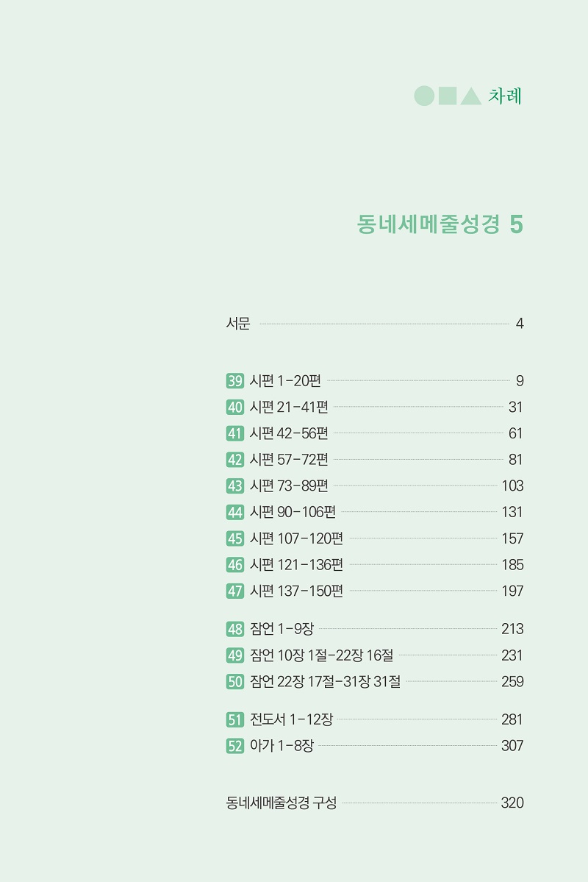Click the number 39 chapter badge
Viewport: 588px width, 882px height.
coord(235,381)
